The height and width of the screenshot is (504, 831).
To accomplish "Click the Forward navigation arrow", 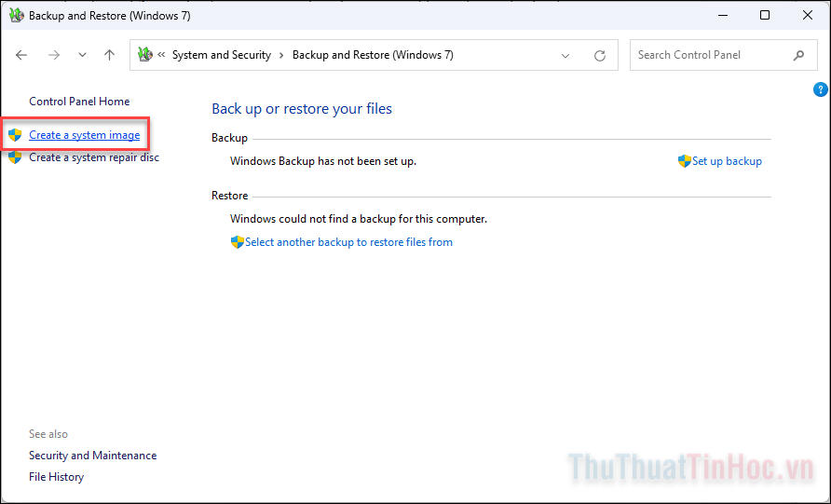I will point(53,55).
